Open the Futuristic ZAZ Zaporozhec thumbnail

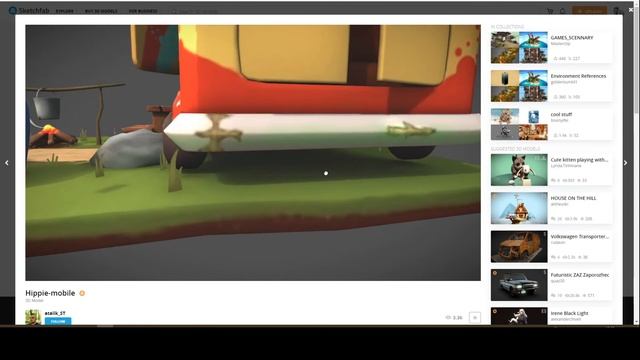[x=519, y=285]
